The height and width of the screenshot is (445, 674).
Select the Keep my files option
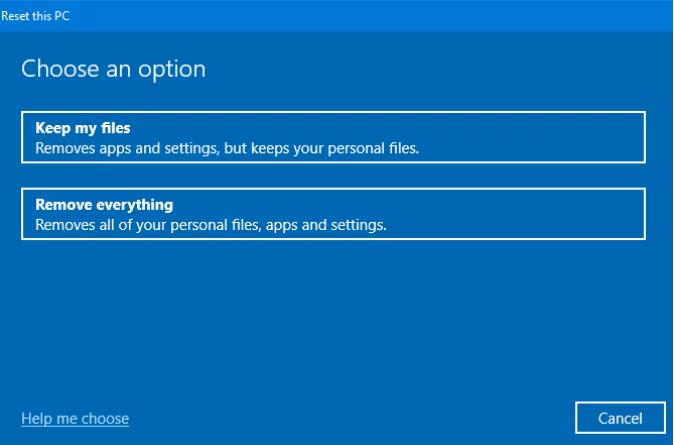coord(333,137)
